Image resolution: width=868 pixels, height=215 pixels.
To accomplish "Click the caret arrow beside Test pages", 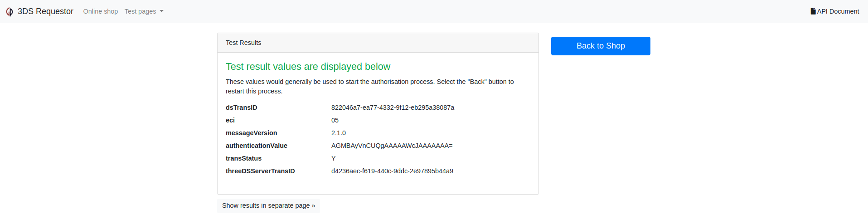I will [x=162, y=11].
